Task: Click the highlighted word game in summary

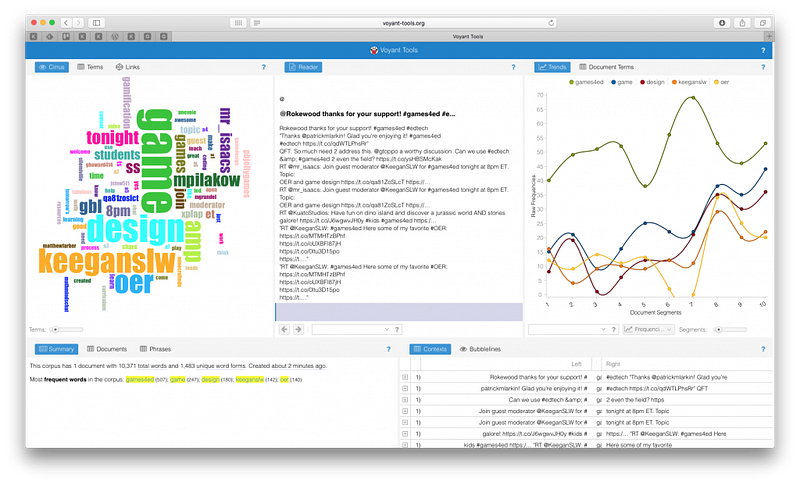Action: point(178,379)
